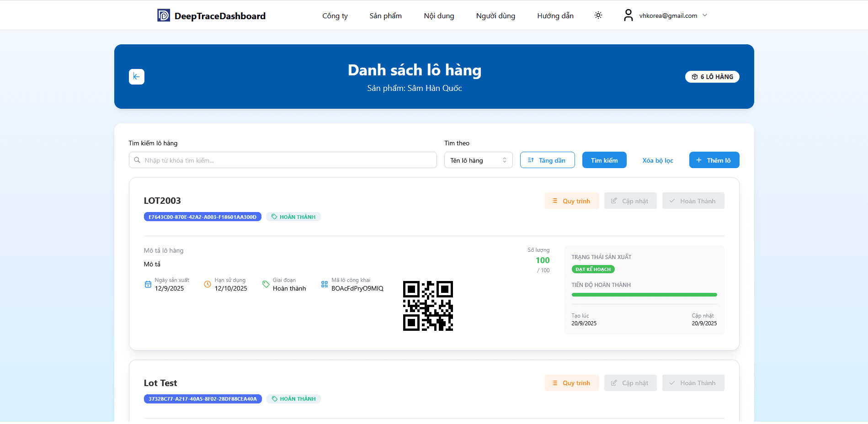
Task: Click the DeepTraceDashboard logo icon
Action: 164,15
